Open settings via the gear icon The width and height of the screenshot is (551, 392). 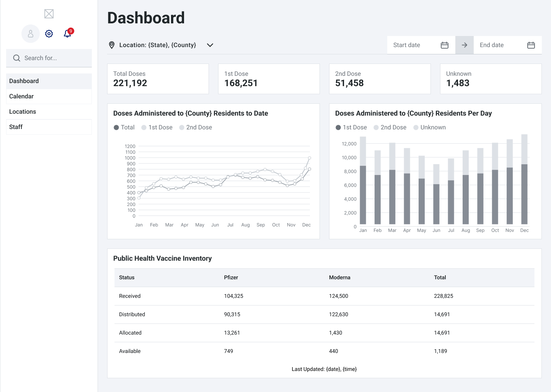(49, 34)
